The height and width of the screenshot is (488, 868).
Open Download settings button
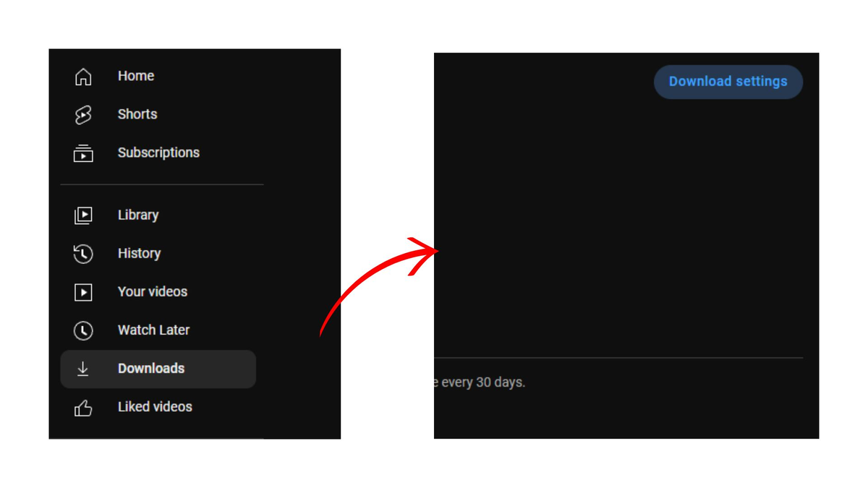(728, 82)
